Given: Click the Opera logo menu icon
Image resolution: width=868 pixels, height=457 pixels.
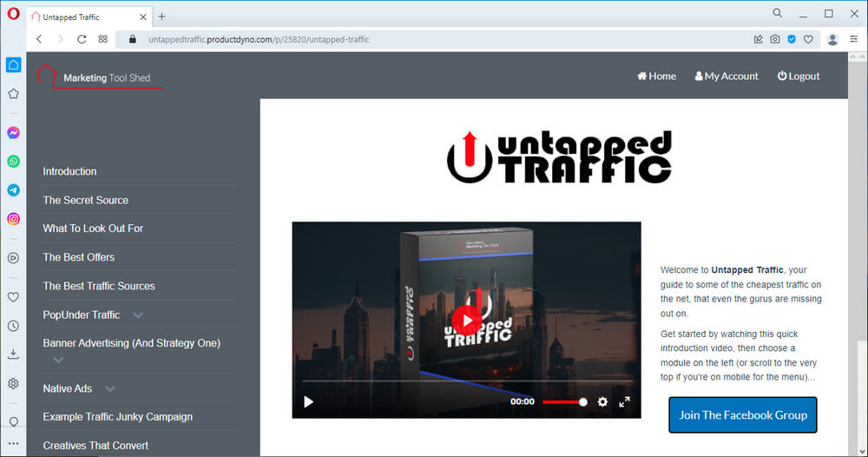Looking at the screenshot, I should tap(13, 13).
